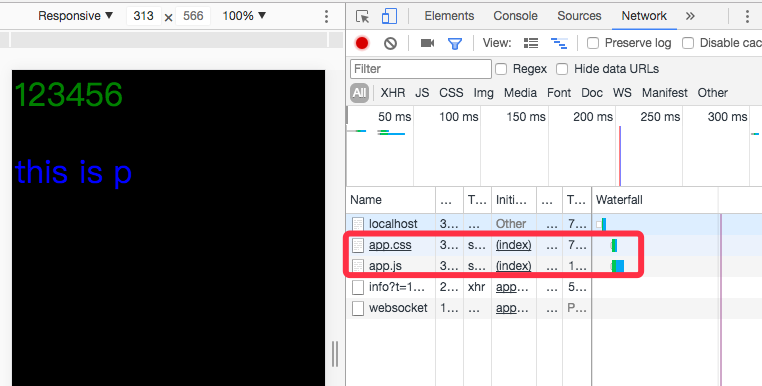
Task: Click the info?t=1 request icon
Action: pos(358,287)
